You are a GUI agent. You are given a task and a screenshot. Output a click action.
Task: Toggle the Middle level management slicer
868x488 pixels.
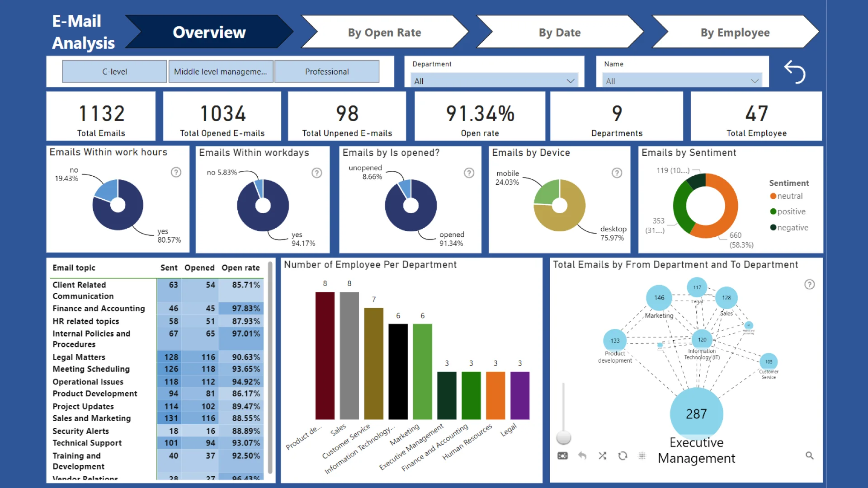click(221, 71)
